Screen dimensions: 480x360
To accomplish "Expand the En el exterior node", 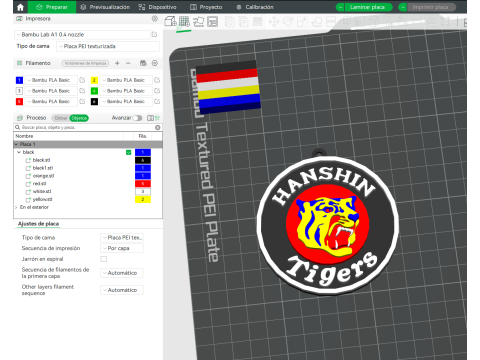I will point(16,207).
